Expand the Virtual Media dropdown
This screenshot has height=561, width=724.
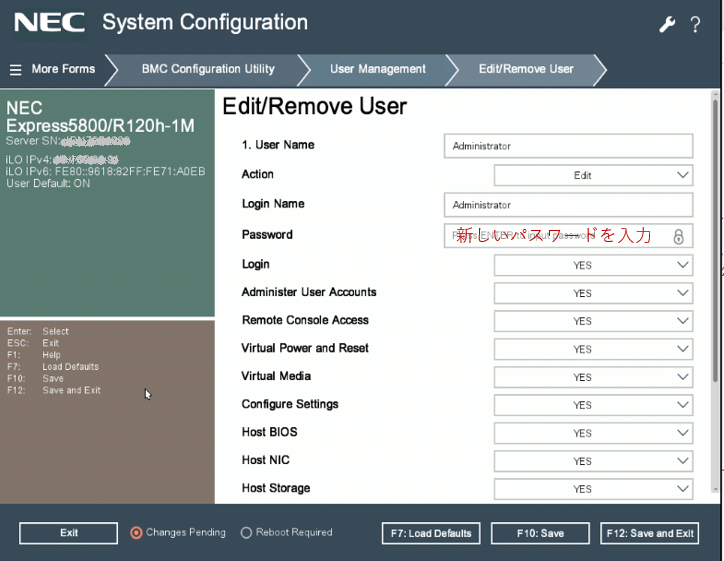click(593, 377)
